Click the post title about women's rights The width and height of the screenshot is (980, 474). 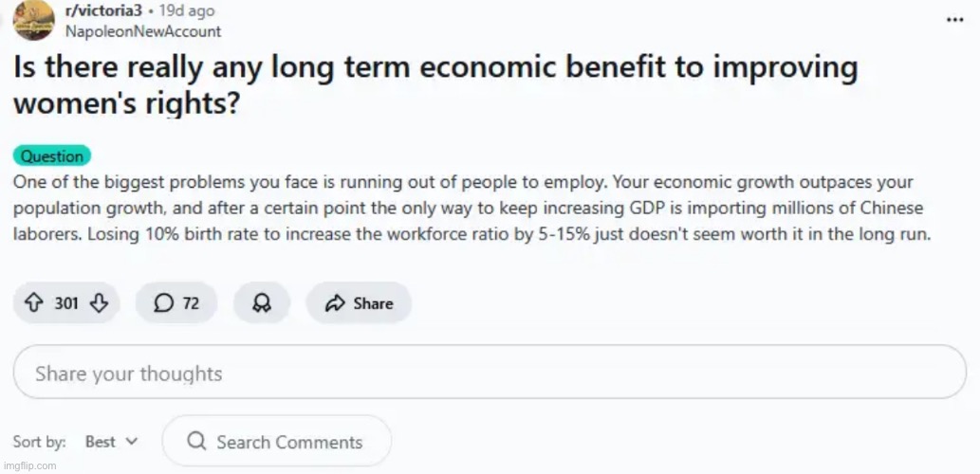[x=436, y=85]
